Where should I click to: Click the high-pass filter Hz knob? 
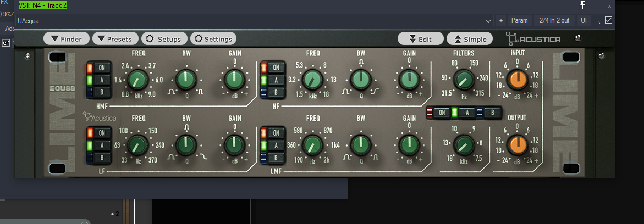463,80
